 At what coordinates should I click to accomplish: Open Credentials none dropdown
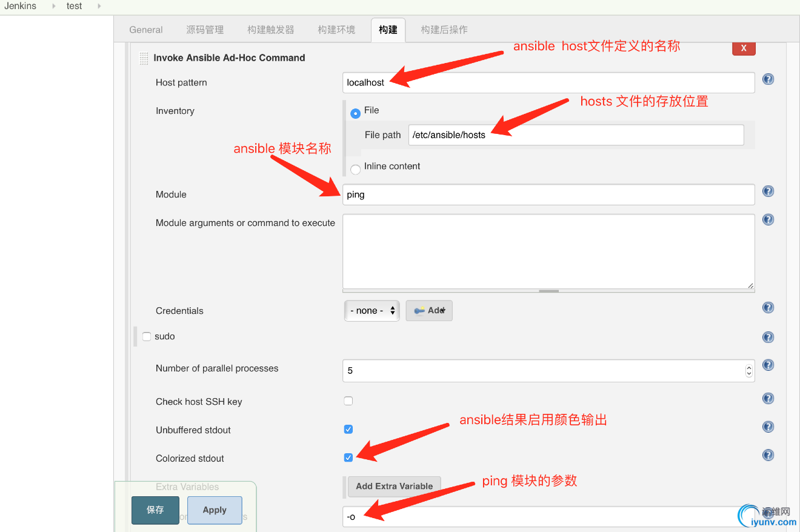(372, 310)
